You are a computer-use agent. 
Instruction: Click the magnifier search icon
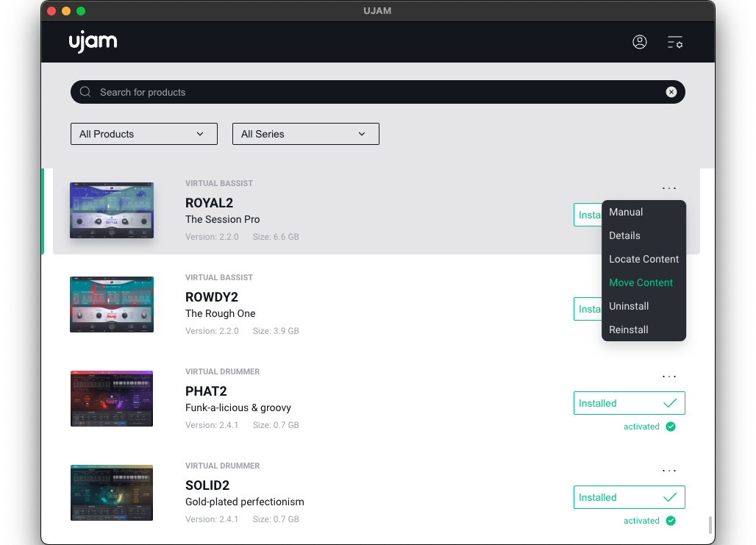coord(85,92)
